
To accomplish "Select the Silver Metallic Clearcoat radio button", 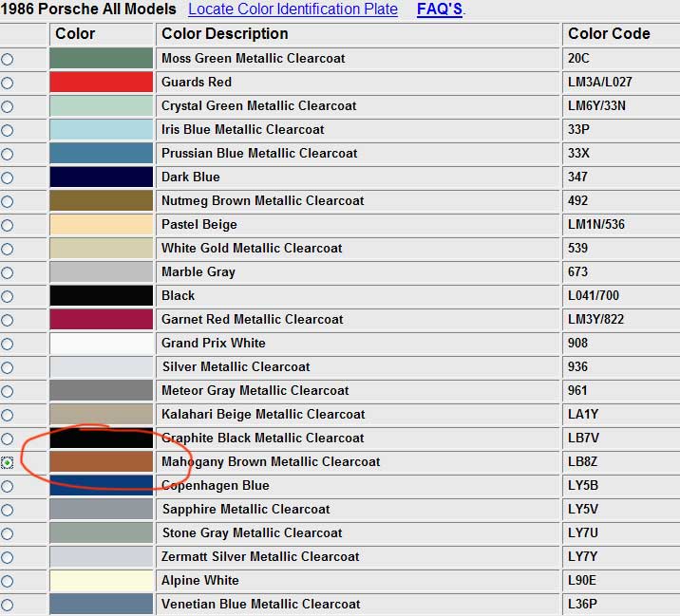I will coord(7,367).
